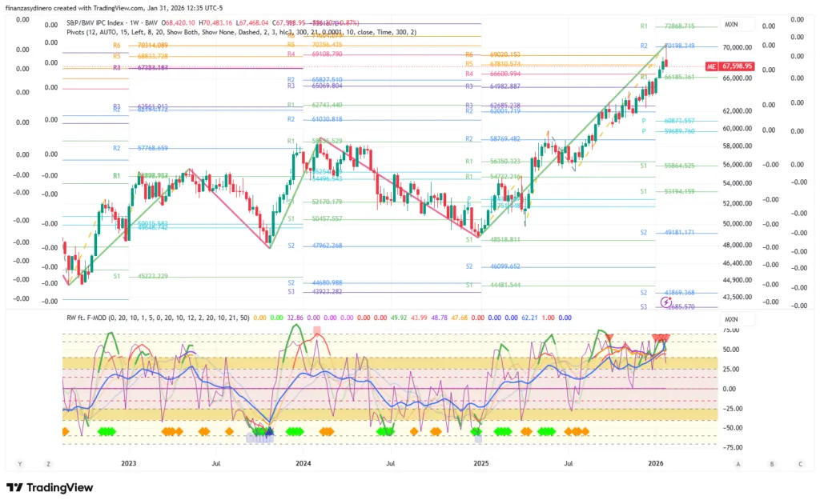Select the R1 72868.715 pivot level label
This screenshot has height=504, width=820.
tap(667, 26)
